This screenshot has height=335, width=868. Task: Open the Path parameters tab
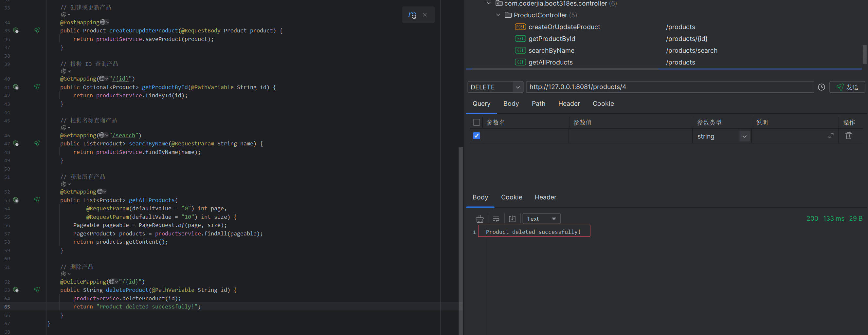(x=538, y=104)
